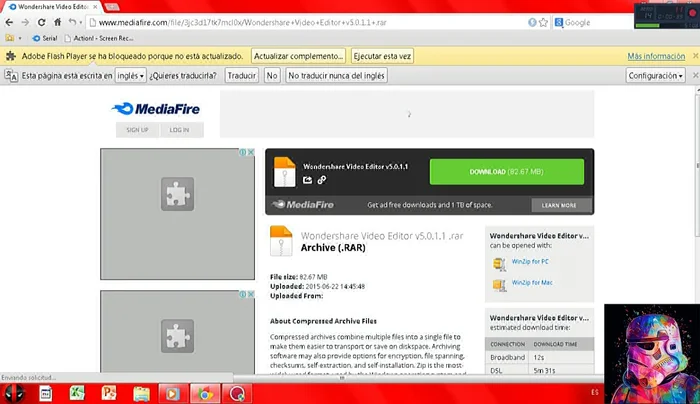Click 'Ejecutar esta vez' button
This screenshot has width=700, height=404.
382,56
